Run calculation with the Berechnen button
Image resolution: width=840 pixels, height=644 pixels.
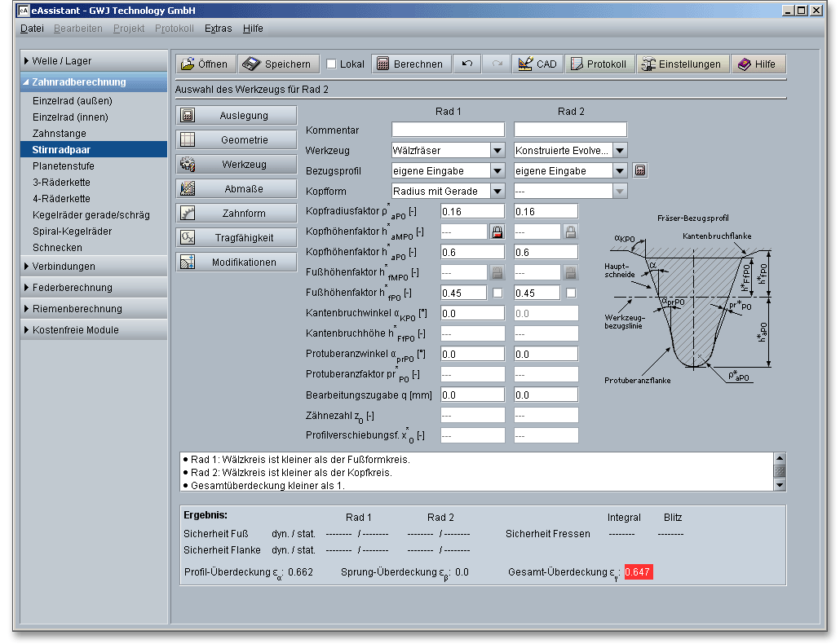point(411,64)
